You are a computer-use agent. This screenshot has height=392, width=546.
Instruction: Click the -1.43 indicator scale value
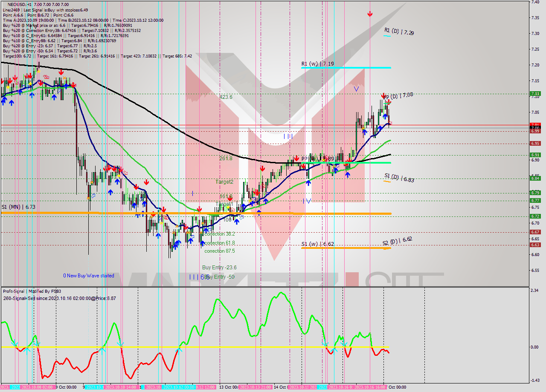pos(535,380)
